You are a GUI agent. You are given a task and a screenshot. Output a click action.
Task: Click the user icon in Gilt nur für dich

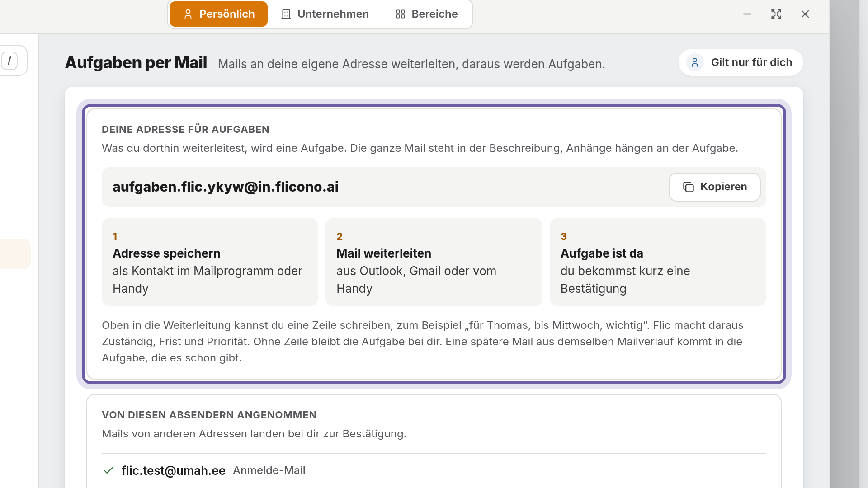pyautogui.click(x=695, y=62)
